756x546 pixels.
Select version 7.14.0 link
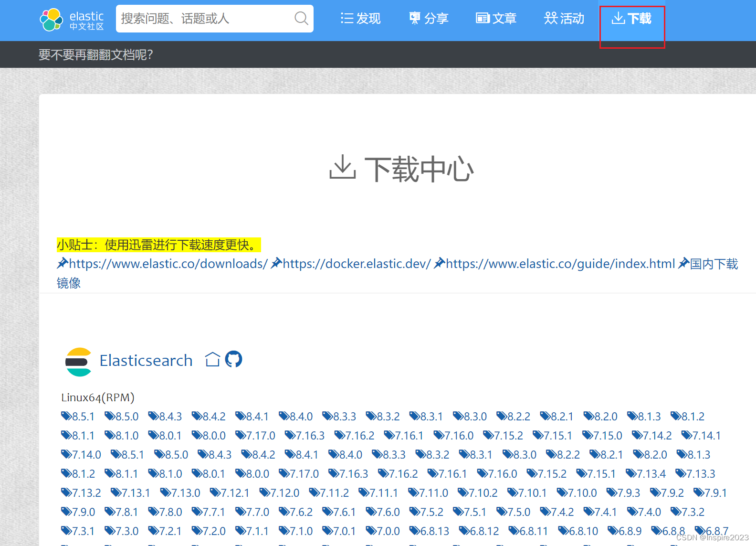(81, 455)
